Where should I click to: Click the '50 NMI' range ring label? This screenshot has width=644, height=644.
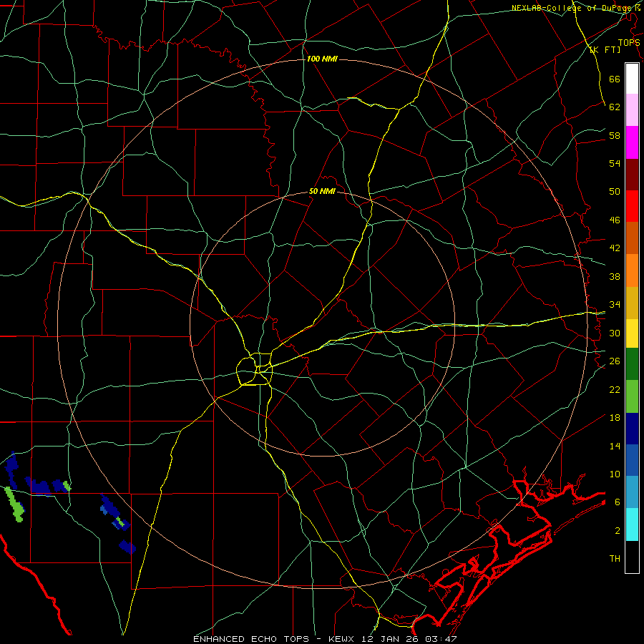point(322,191)
